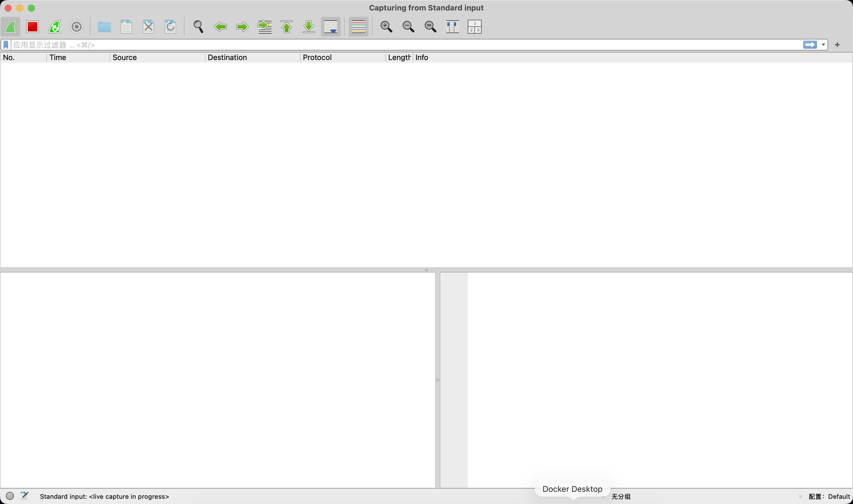The image size is (853, 504).
Task: Jump to the last packet
Action: (x=308, y=26)
